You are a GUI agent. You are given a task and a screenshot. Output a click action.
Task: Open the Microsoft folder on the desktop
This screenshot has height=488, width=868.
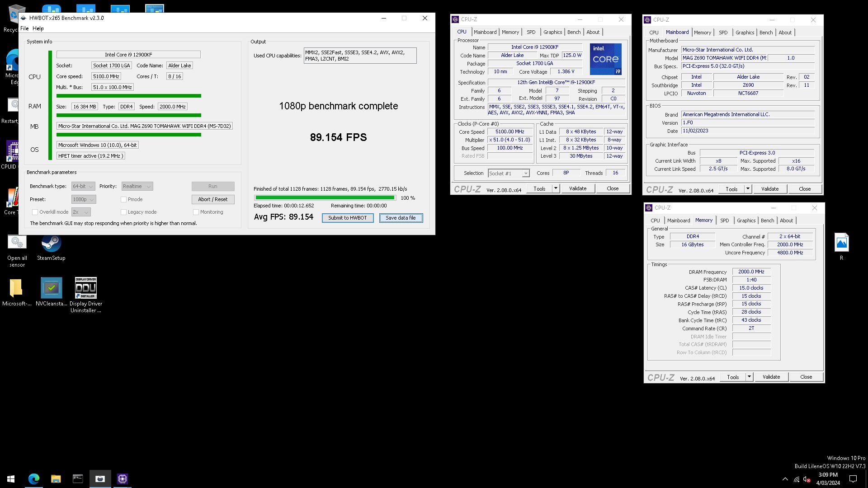click(x=17, y=292)
